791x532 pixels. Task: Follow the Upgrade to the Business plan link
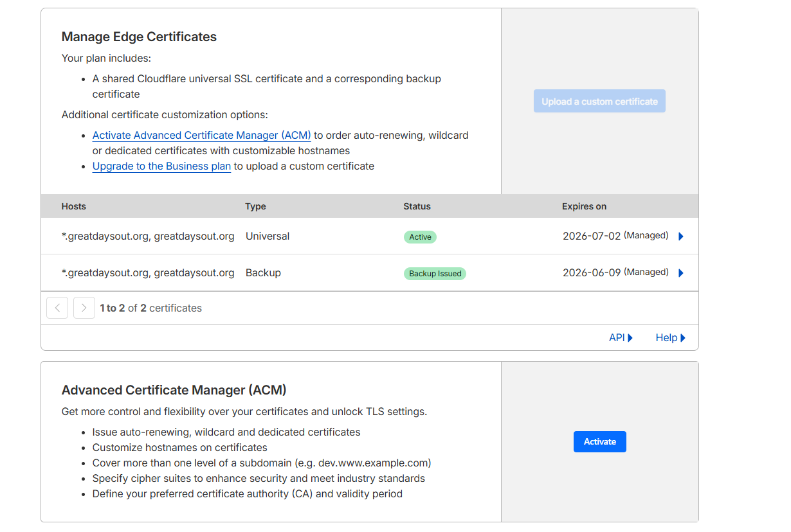click(x=161, y=166)
